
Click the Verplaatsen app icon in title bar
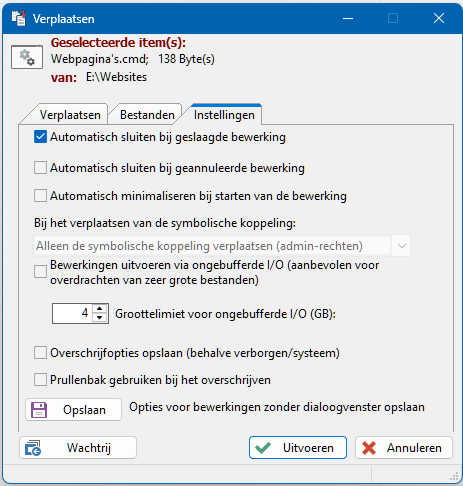19,18
